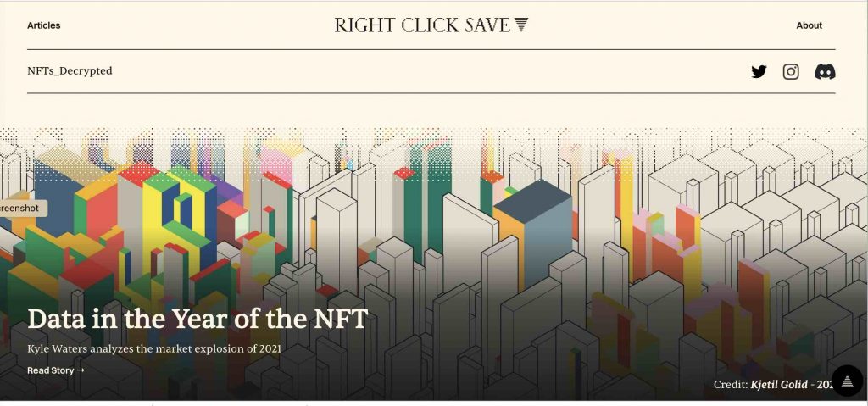Click the partially hidden screenshot tag at left edge
The width and height of the screenshot is (868, 406).
click(x=22, y=209)
